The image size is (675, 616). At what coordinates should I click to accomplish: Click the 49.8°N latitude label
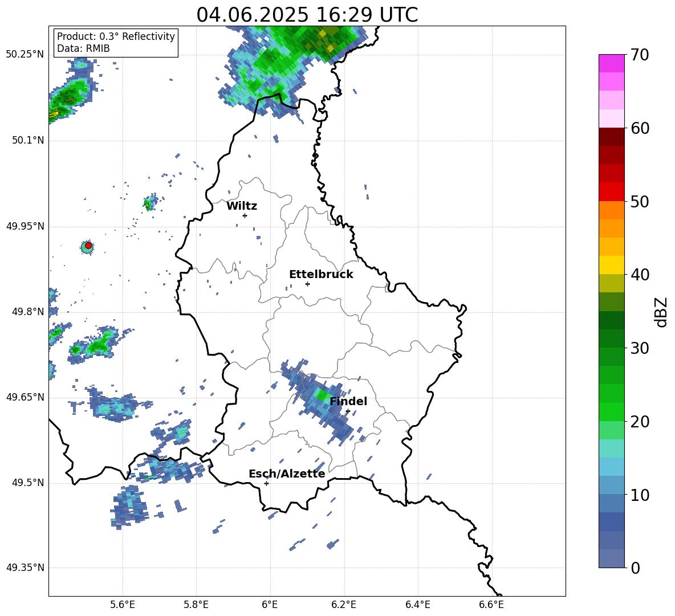pos(28,312)
